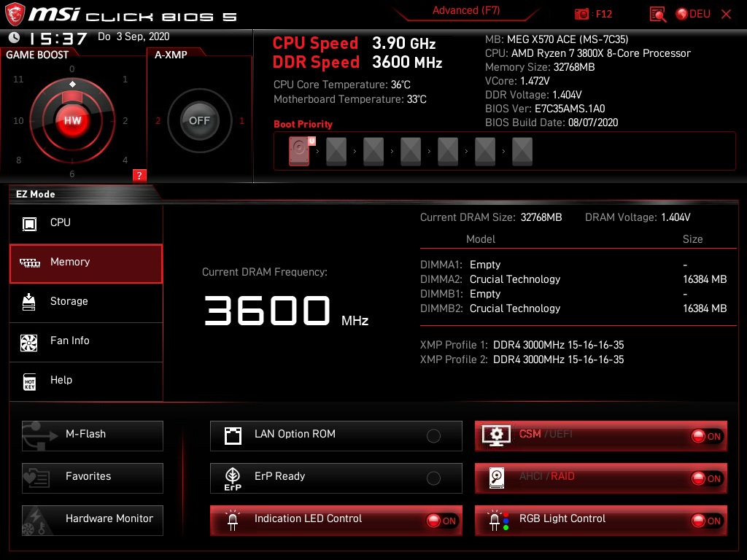Click the F12 screenshot camera icon
747x560 pixels.
[x=581, y=15]
